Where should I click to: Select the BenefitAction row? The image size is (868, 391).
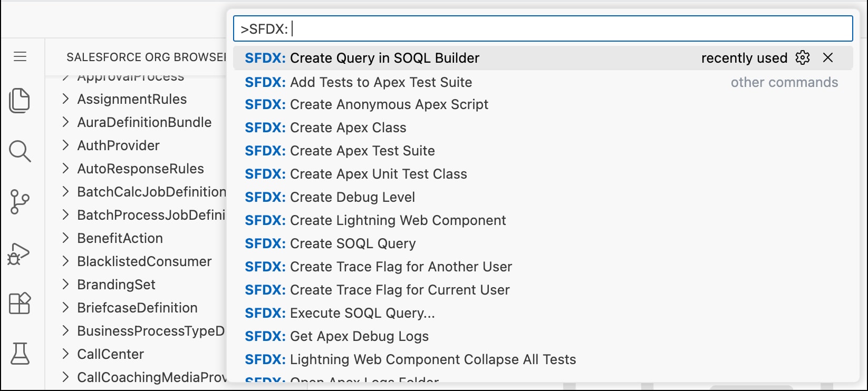(x=136, y=238)
